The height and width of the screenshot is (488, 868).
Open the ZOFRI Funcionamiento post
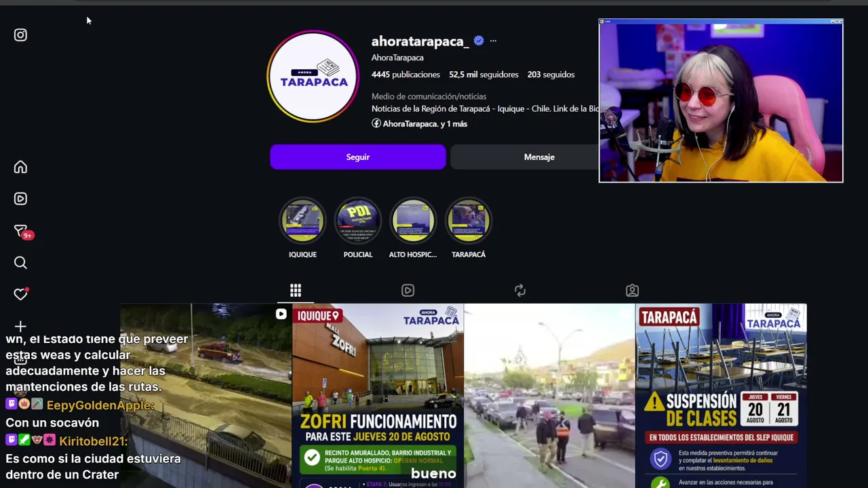[x=378, y=396]
